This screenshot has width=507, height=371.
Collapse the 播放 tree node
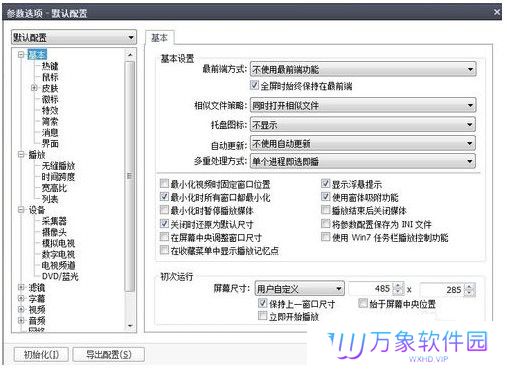pyautogui.click(x=21, y=154)
